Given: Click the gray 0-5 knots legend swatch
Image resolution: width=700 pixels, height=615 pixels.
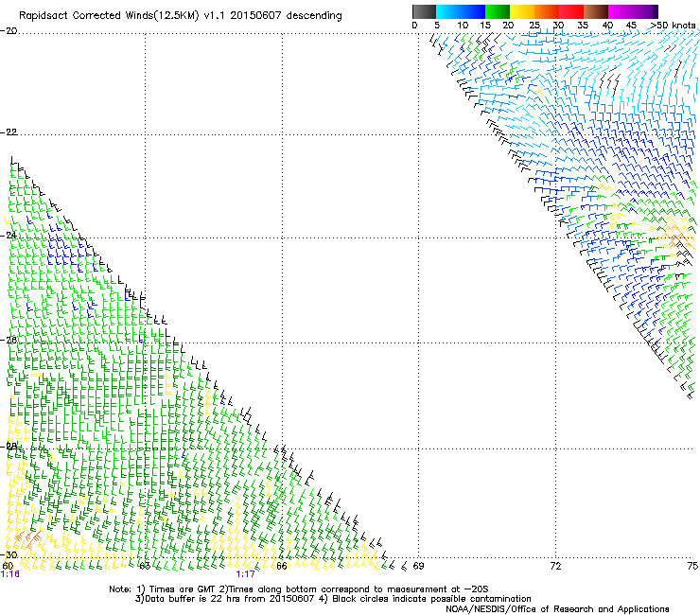Looking at the screenshot, I should (x=425, y=11).
